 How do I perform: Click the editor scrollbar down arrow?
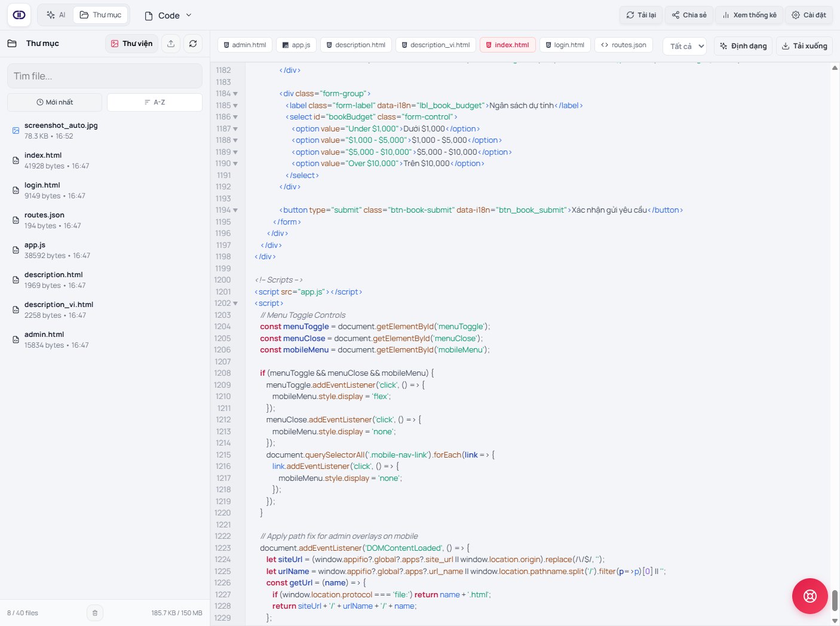(835, 621)
